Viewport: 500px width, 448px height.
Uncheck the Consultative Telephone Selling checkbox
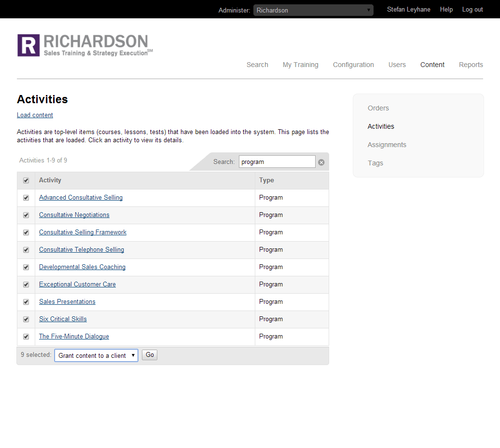click(26, 250)
